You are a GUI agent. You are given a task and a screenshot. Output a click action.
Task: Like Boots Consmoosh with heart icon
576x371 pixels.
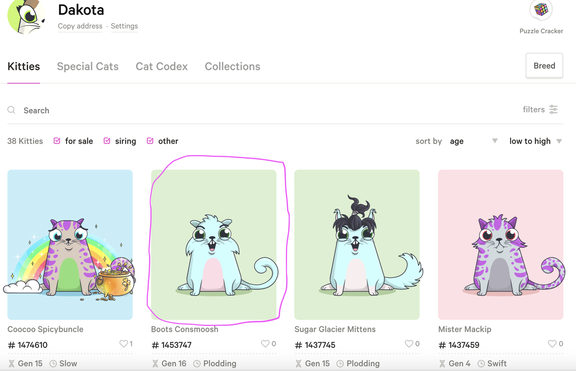[x=265, y=344]
